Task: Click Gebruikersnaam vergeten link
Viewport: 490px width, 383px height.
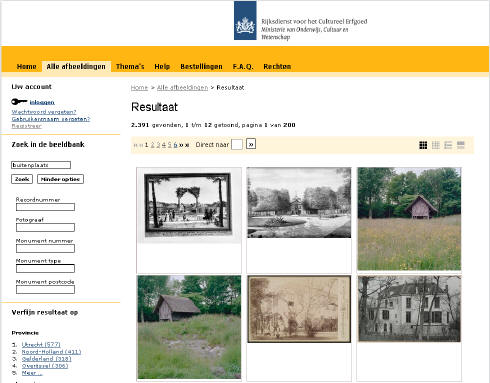Action: tap(51, 119)
